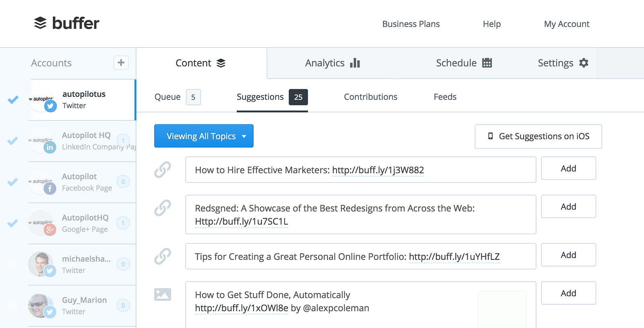
Task: Switch to the Feeds tab
Action: coord(445,97)
